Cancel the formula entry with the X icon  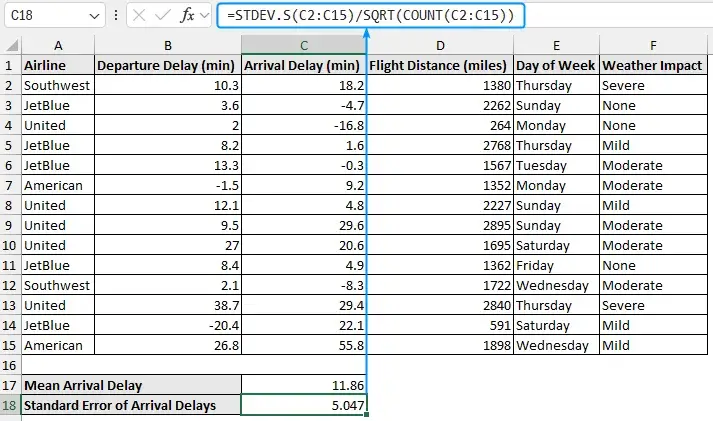point(139,15)
